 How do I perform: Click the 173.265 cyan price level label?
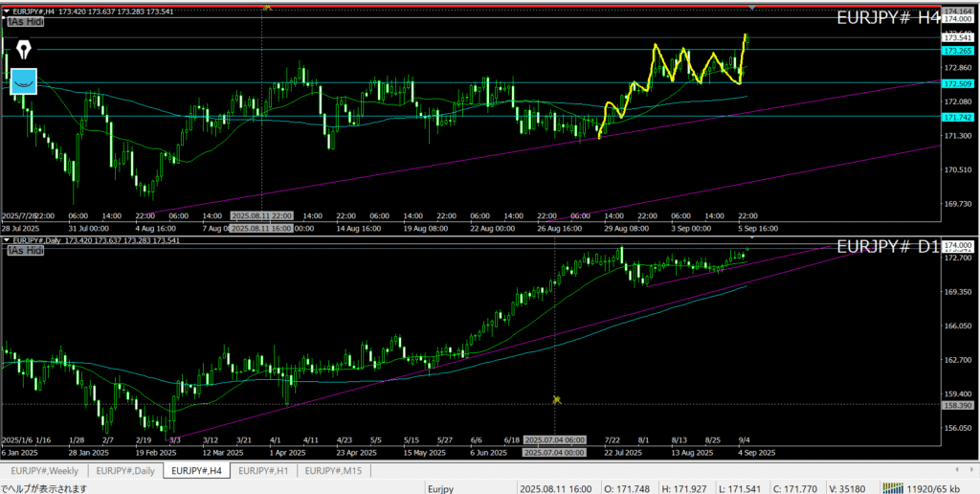click(x=956, y=51)
